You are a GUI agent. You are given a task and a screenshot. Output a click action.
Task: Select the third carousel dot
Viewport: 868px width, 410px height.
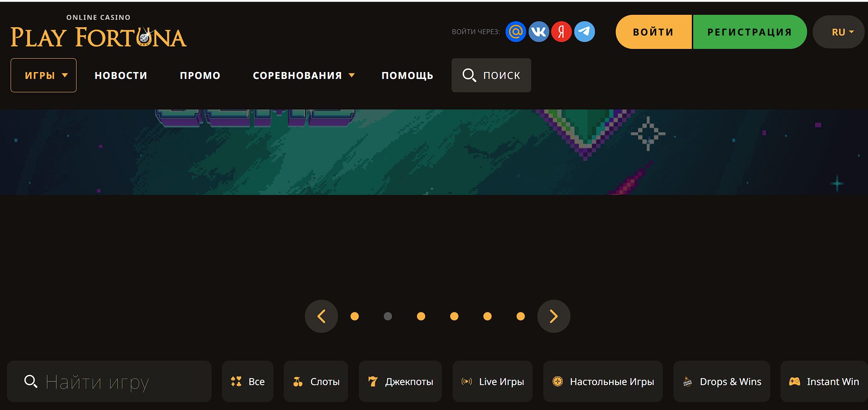(421, 316)
